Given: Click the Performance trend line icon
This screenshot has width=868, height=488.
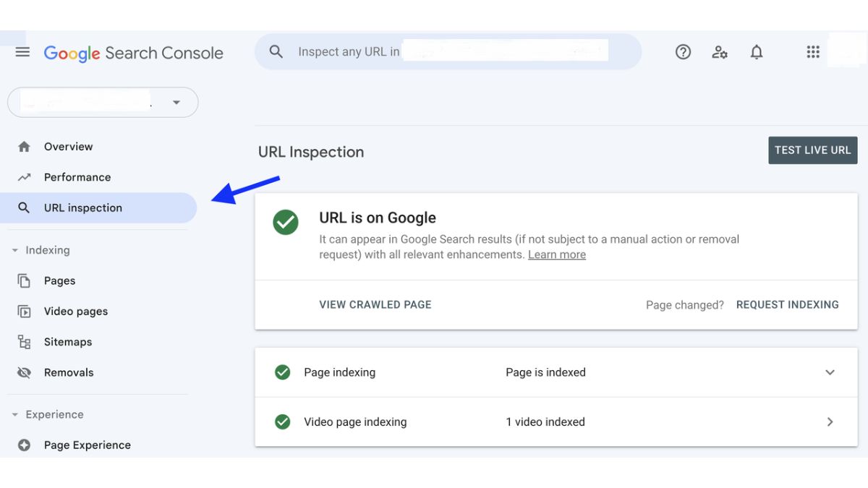Looking at the screenshot, I should tap(24, 177).
